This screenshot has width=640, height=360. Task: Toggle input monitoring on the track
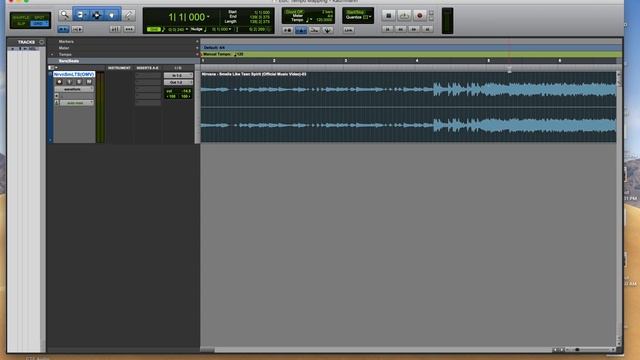(x=69, y=82)
